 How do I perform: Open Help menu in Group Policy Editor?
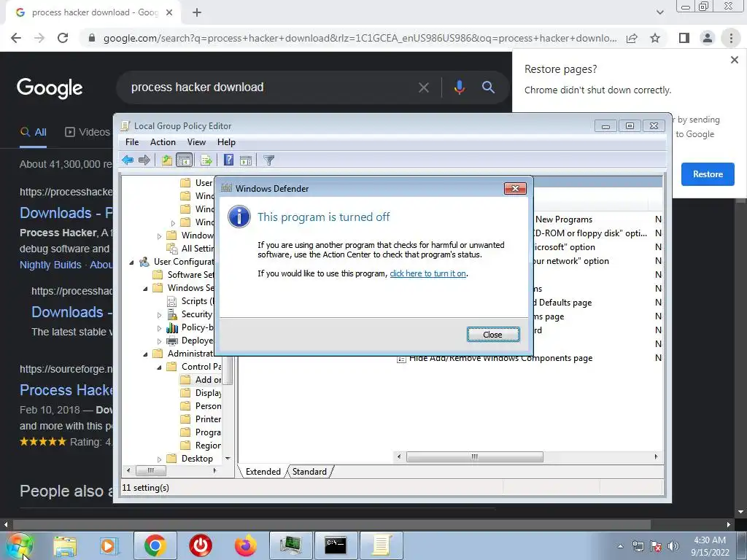pyautogui.click(x=226, y=142)
